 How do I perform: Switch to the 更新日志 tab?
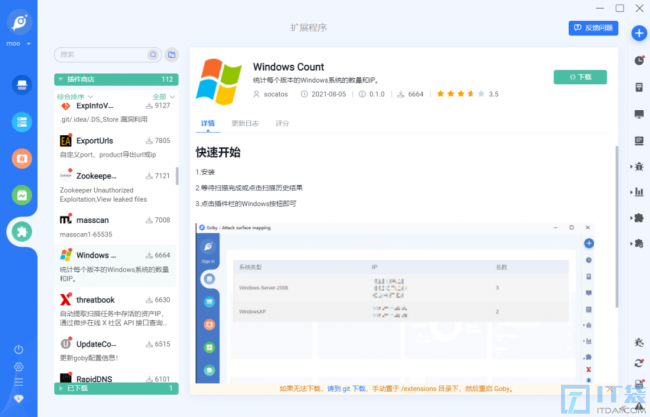(245, 123)
